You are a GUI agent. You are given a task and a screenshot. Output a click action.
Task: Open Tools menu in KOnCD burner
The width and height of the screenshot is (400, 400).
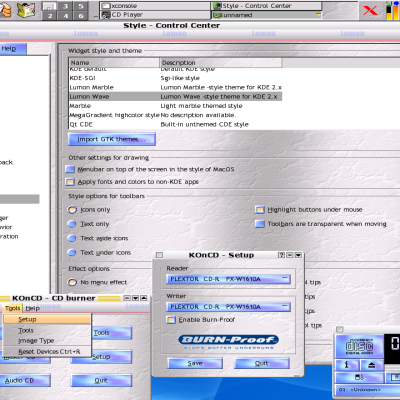(13, 308)
